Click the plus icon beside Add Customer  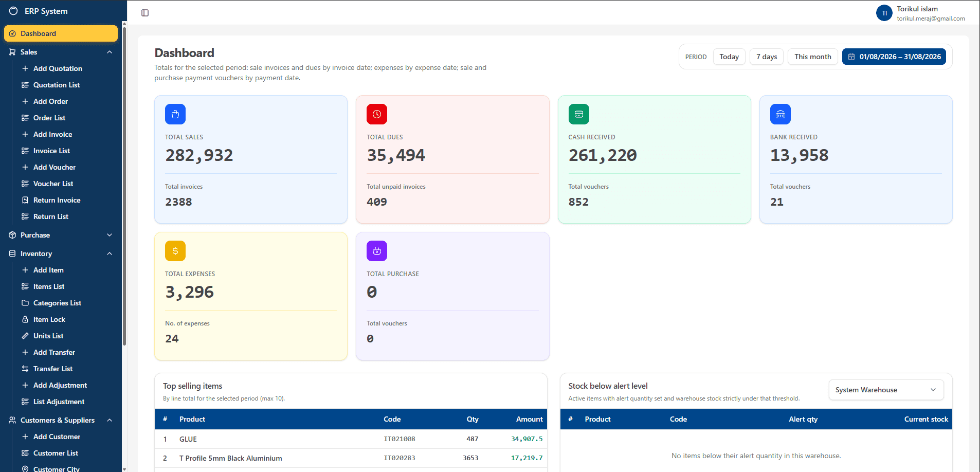25,437
